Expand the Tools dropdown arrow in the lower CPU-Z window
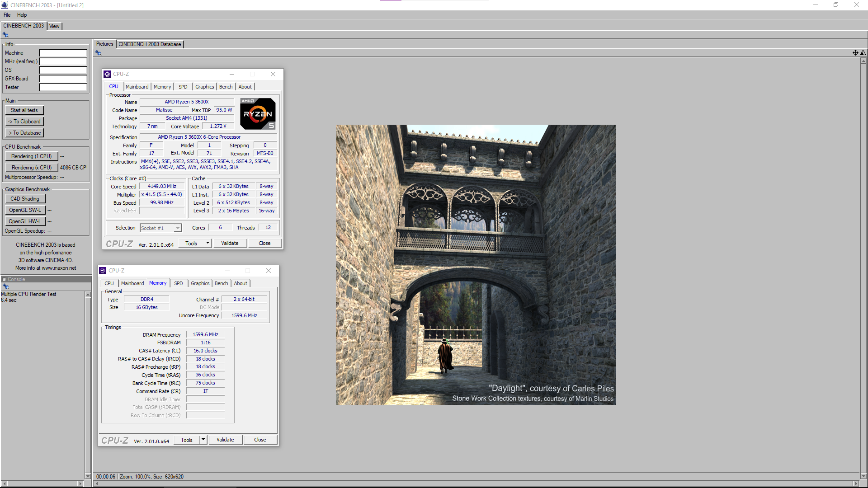 [x=203, y=440]
